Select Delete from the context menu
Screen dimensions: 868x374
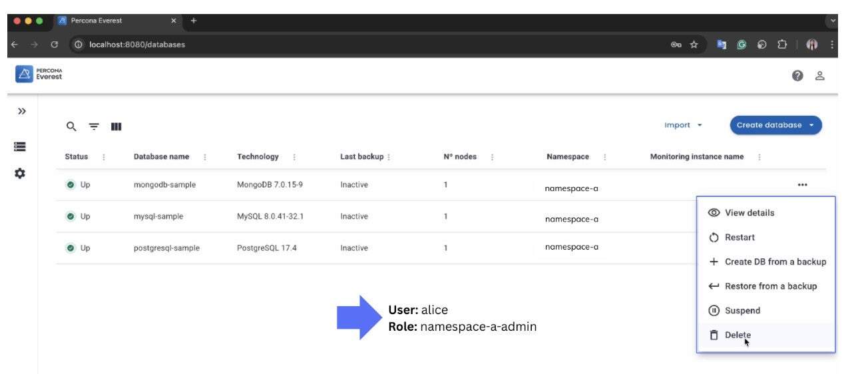(x=738, y=335)
